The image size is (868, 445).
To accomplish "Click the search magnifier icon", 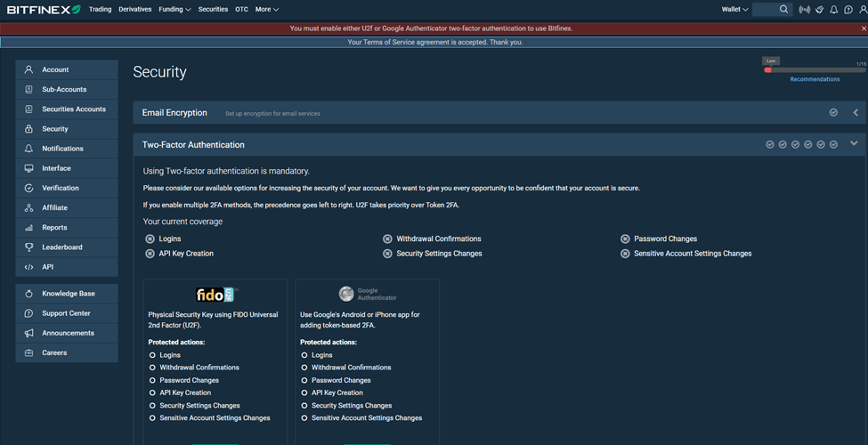I will tap(783, 10).
